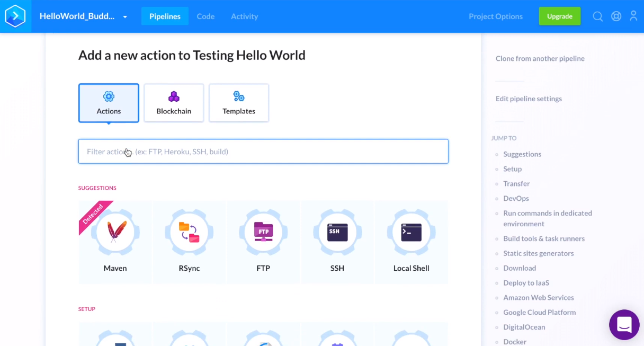This screenshot has height=346, width=644.
Task: Select the Local Shell action
Action: [x=412, y=232]
